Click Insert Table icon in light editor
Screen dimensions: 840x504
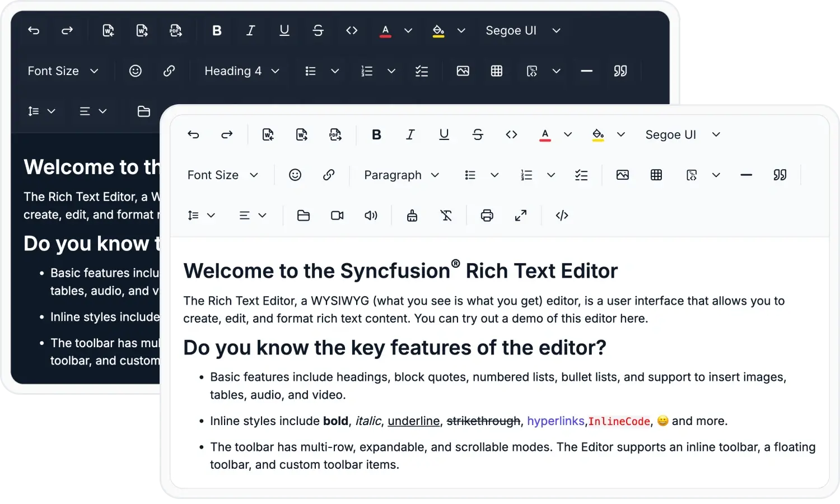tap(656, 175)
